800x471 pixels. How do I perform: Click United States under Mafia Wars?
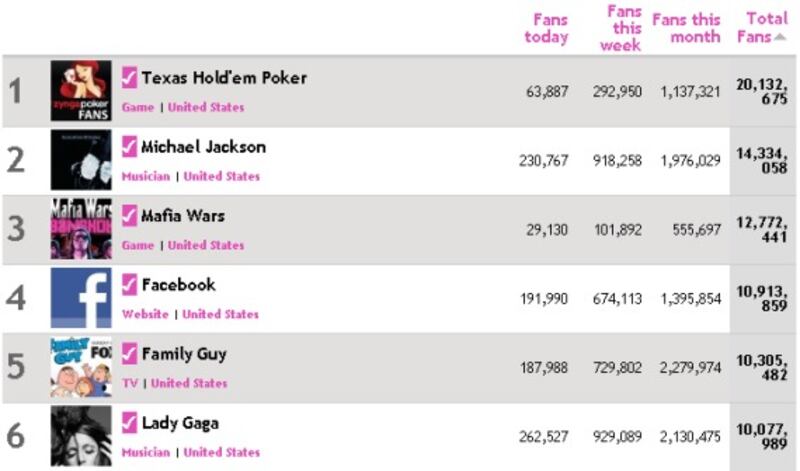coord(206,245)
